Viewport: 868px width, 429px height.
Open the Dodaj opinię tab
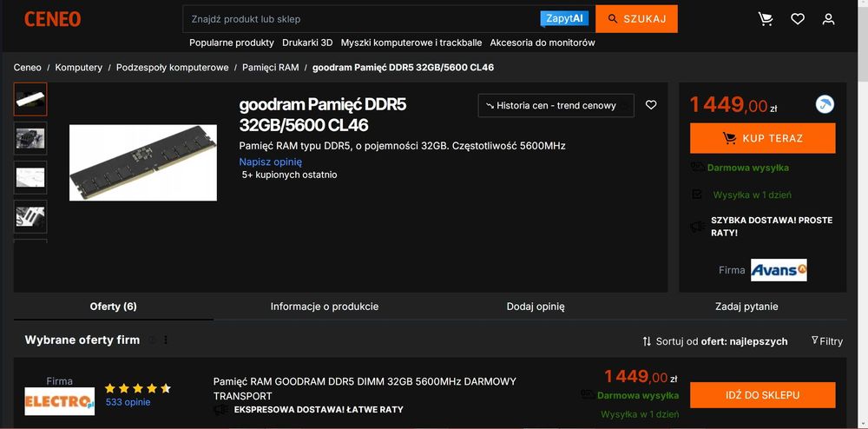536,306
